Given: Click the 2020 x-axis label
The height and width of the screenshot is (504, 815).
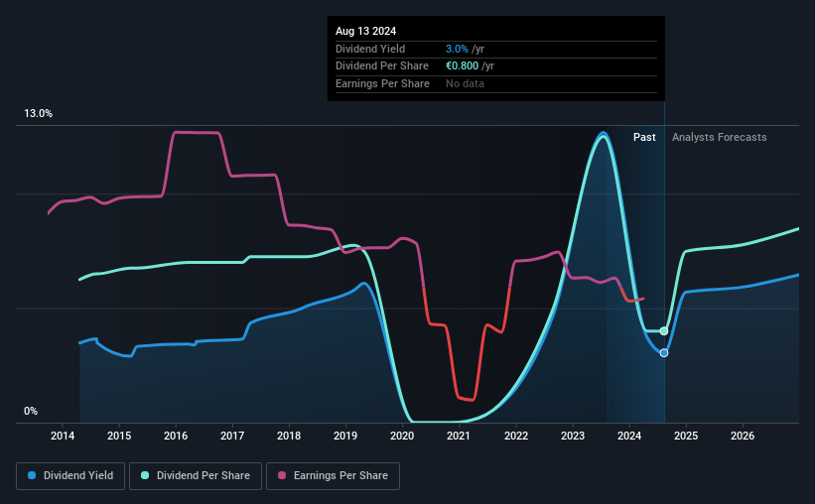Looking at the screenshot, I should coord(402,436).
